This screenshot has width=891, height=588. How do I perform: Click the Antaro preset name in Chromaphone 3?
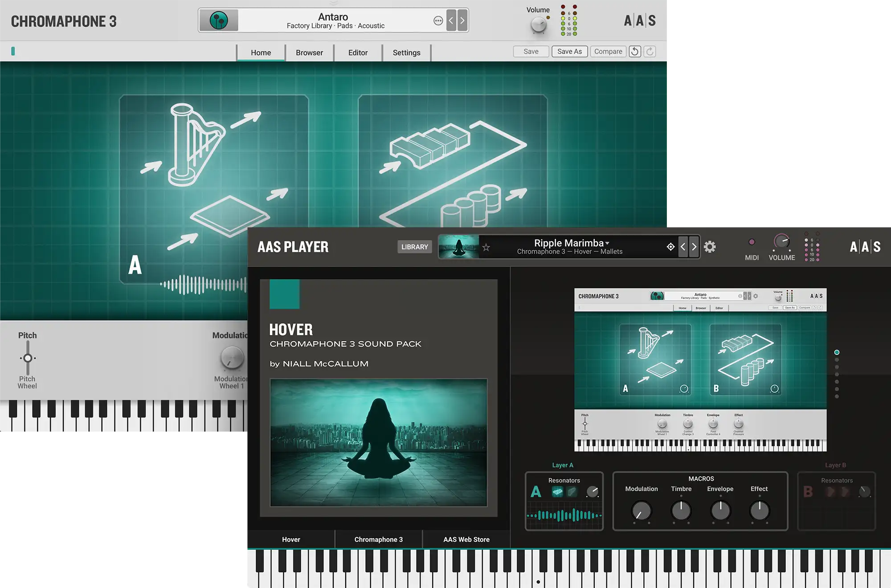333,17
